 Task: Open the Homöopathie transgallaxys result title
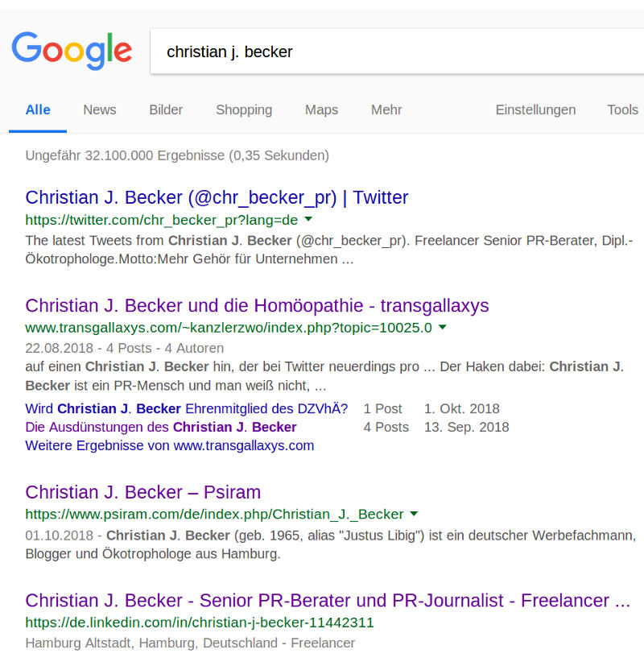coord(257,305)
